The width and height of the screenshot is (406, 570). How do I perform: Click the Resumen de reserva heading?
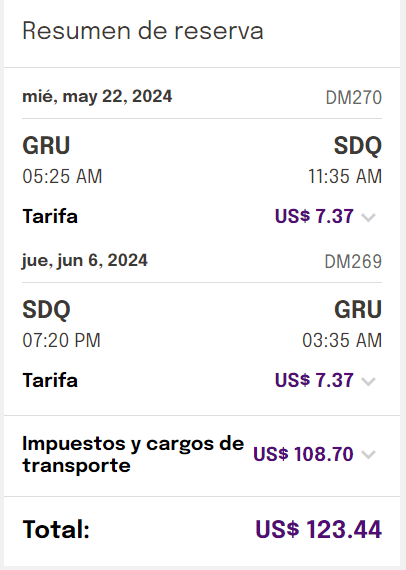(x=143, y=31)
